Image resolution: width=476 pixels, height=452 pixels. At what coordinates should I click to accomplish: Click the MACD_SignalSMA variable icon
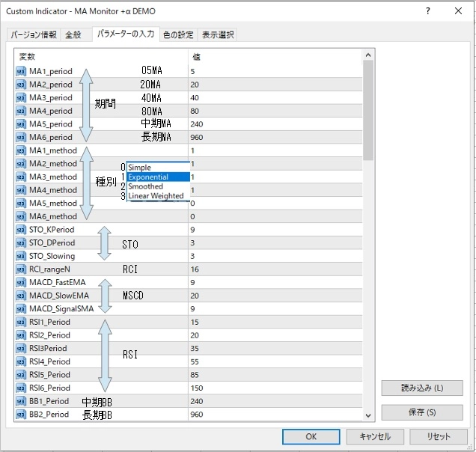point(21,309)
